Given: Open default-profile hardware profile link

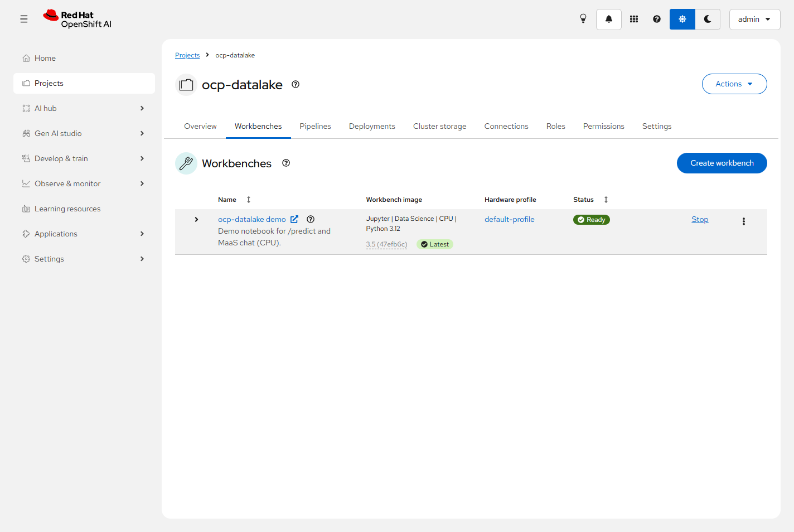Looking at the screenshot, I should (x=510, y=219).
